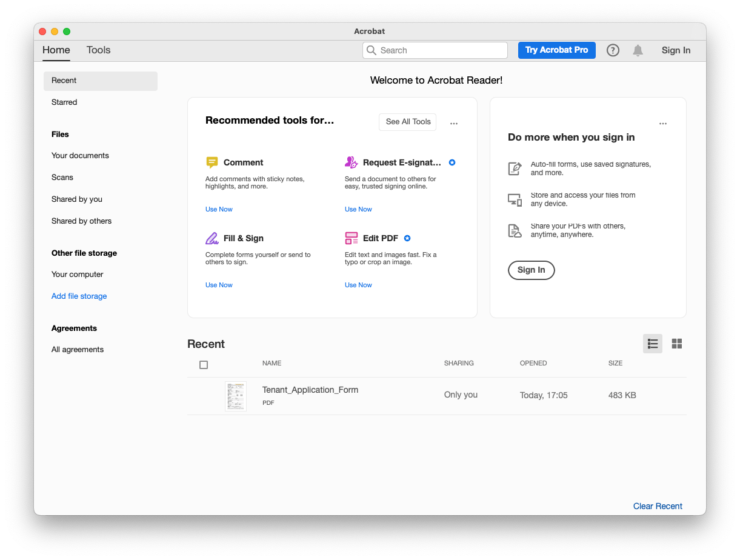Open Your computer file storage
The width and height of the screenshot is (740, 560).
click(x=78, y=275)
